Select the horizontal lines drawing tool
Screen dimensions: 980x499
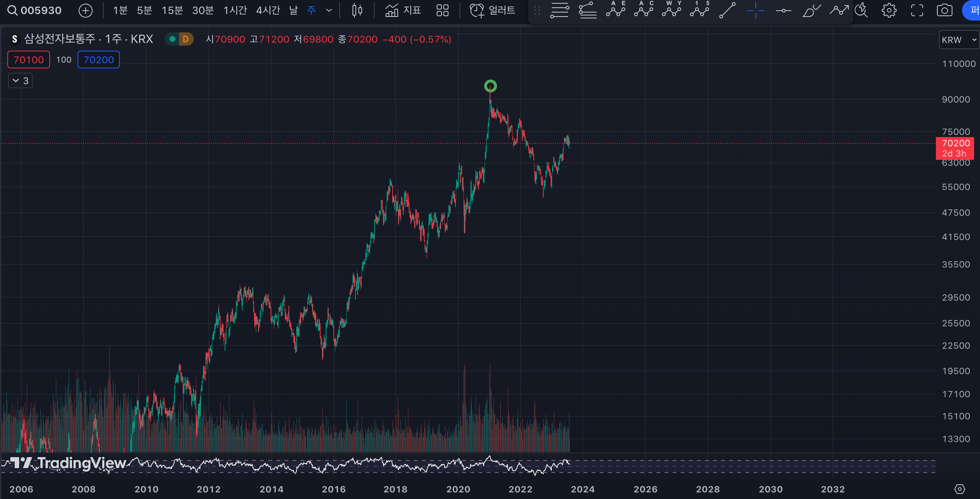click(559, 10)
